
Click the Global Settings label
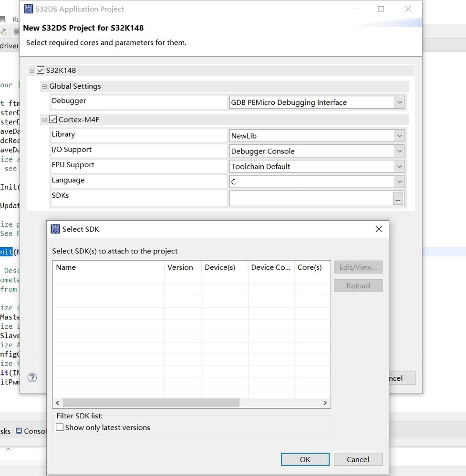(75, 86)
